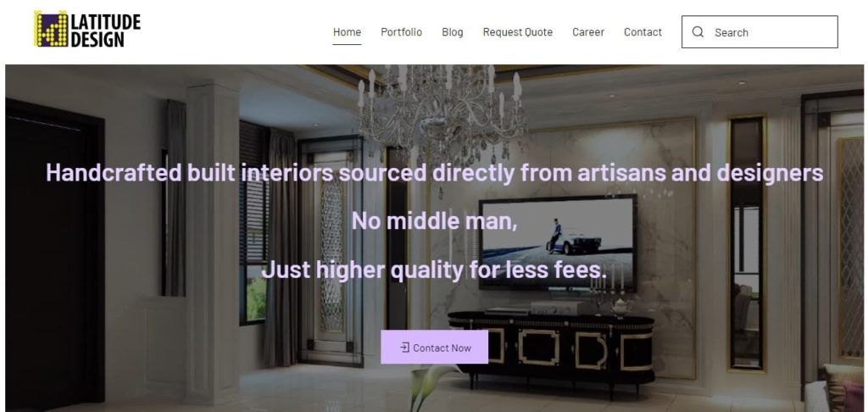
Task: Click the television in the hero image
Action: 558,242
